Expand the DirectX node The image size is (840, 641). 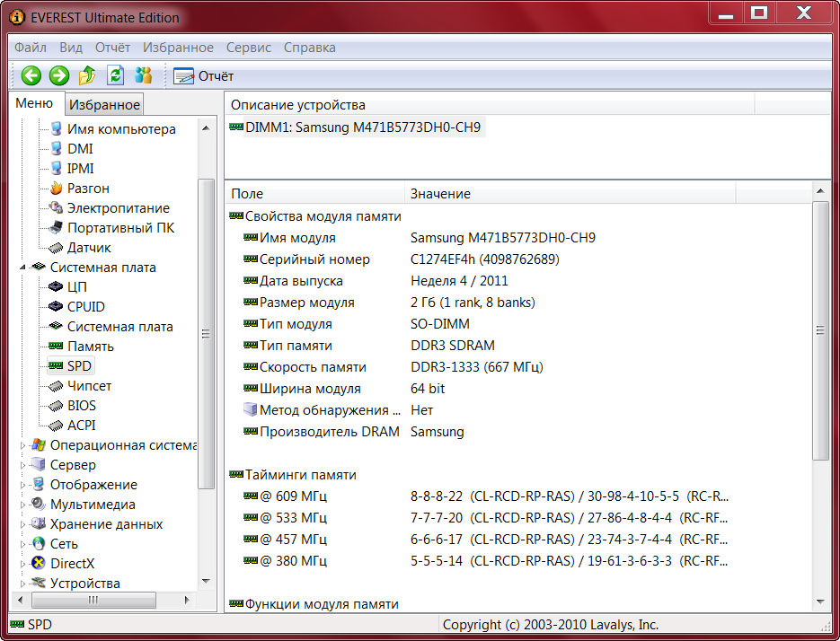(x=22, y=564)
